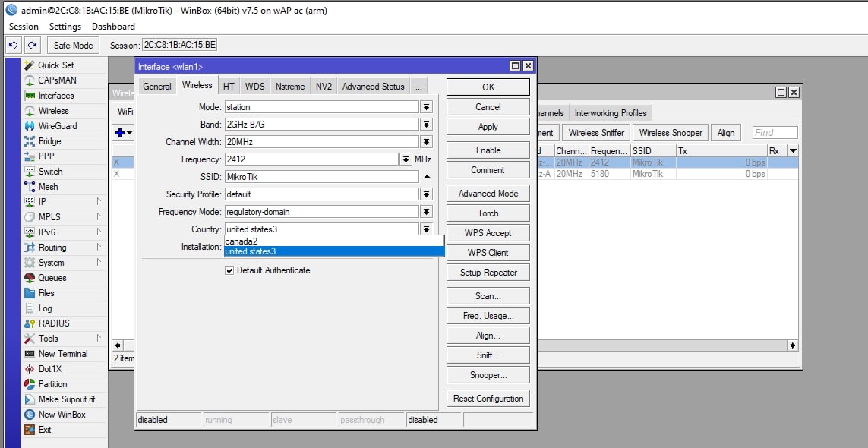The width and height of the screenshot is (868, 448).
Task: Click the undo toolbar arrow
Action: tap(14, 46)
